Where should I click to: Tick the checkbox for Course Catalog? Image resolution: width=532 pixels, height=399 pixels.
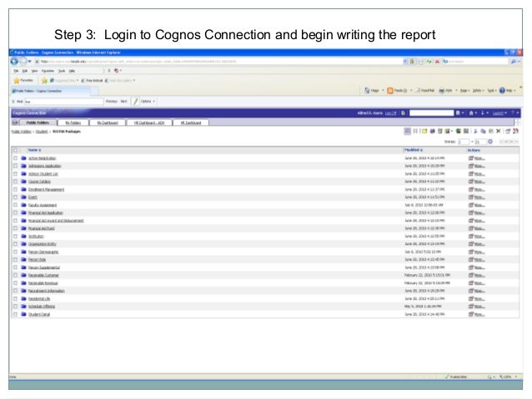point(15,182)
